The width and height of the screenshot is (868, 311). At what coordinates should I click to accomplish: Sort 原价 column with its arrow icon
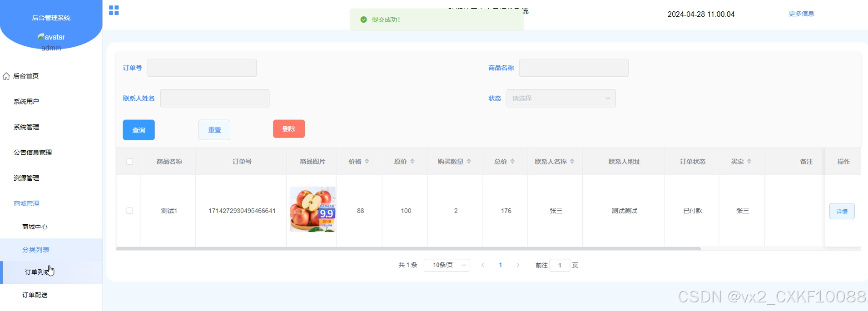point(412,161)
